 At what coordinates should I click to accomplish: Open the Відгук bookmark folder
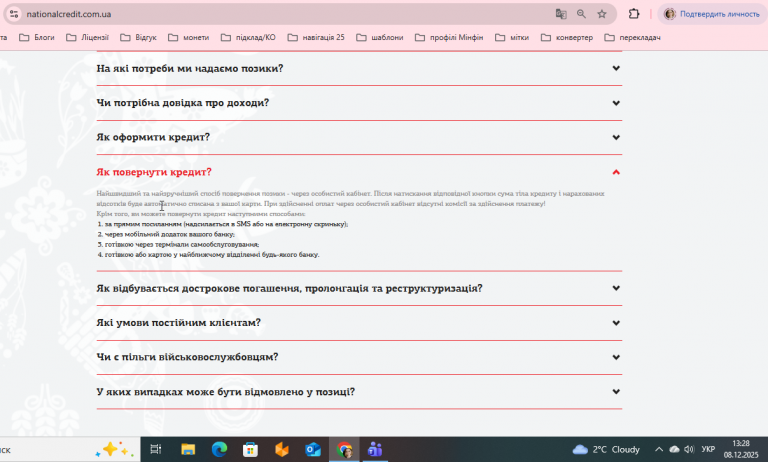pos(139,37)
